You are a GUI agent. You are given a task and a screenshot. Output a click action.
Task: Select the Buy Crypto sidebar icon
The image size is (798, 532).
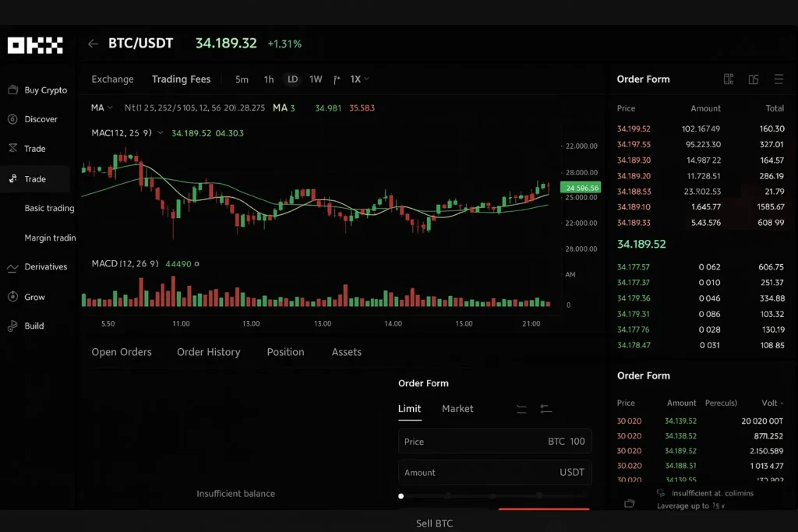[13, 90]
